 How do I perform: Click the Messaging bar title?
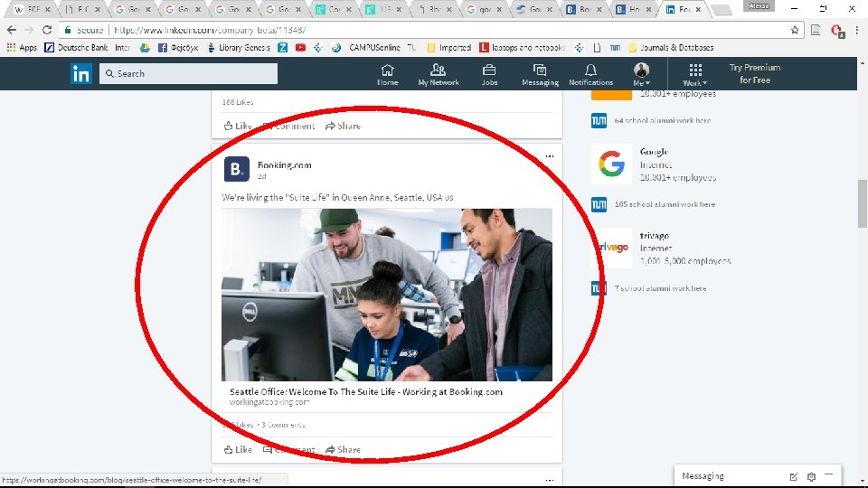703,476
